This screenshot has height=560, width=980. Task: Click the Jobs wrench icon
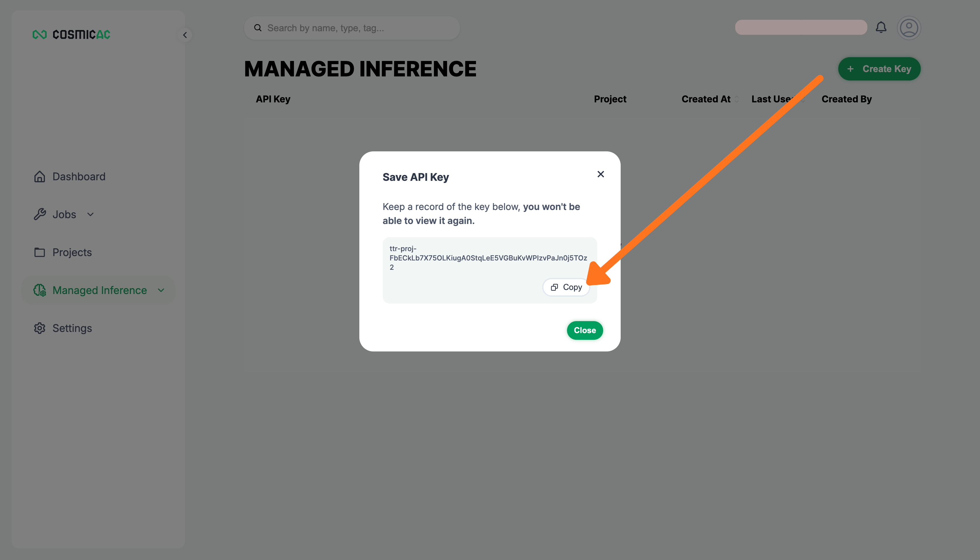(40, 214)
